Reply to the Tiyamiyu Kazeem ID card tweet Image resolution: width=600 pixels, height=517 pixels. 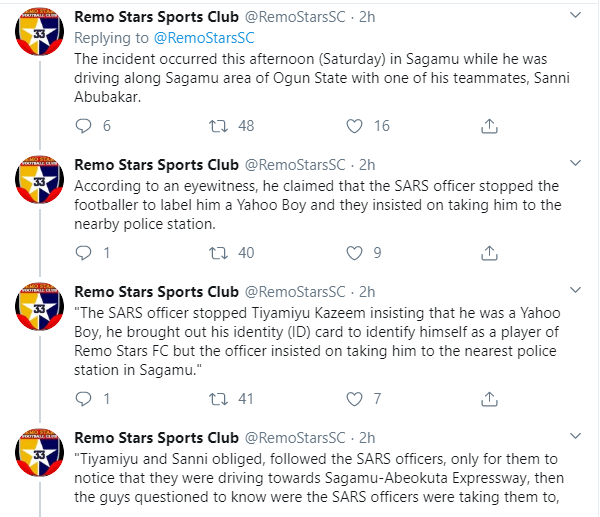click(x=84, y=399)
